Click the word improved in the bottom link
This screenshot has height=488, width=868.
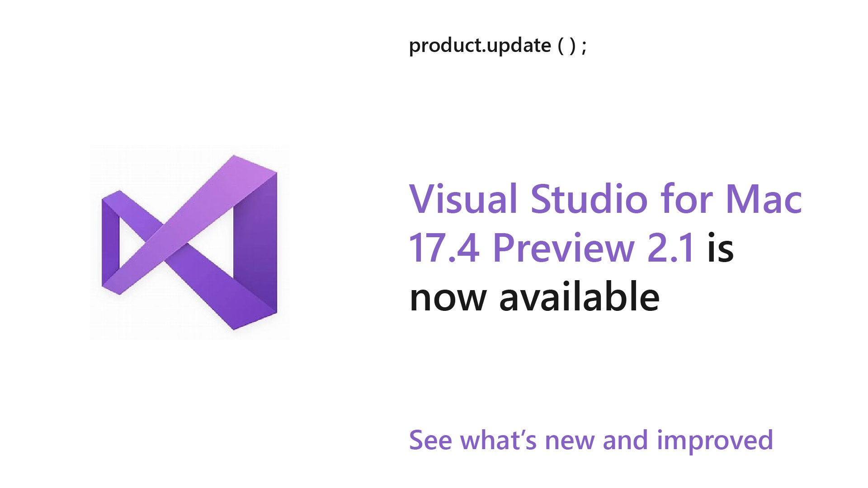coord(715,441)
